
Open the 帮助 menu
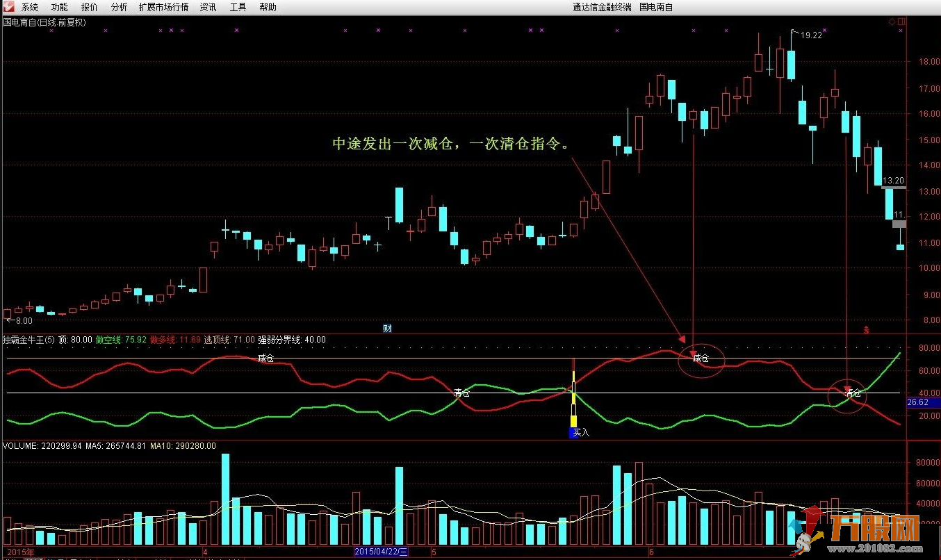[268, 8]
